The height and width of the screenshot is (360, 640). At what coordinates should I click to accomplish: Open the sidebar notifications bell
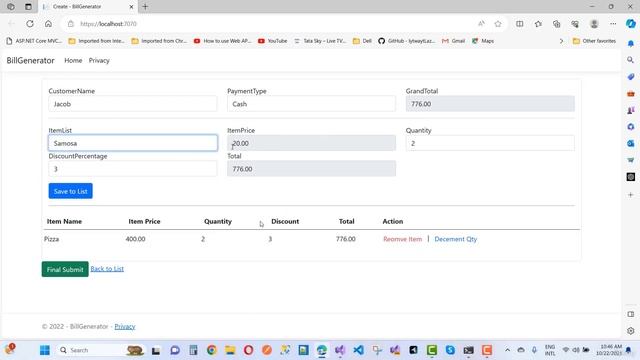[631, 43]
